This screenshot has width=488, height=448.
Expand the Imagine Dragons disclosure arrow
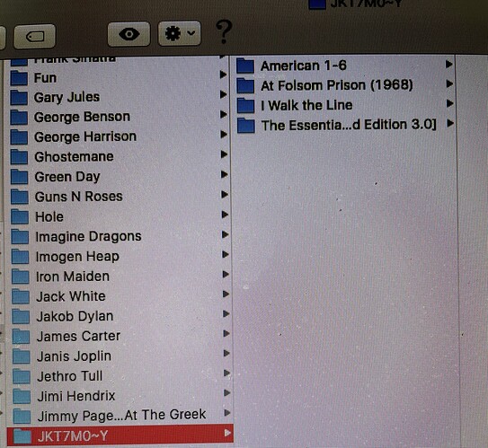click(x=225, y=234)
